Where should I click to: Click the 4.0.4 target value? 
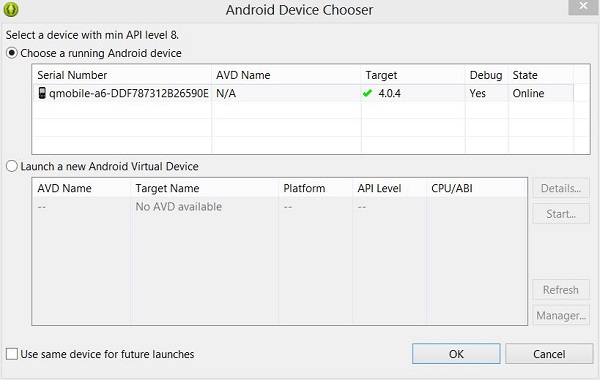pyautogui.click(x=390, y=93)
